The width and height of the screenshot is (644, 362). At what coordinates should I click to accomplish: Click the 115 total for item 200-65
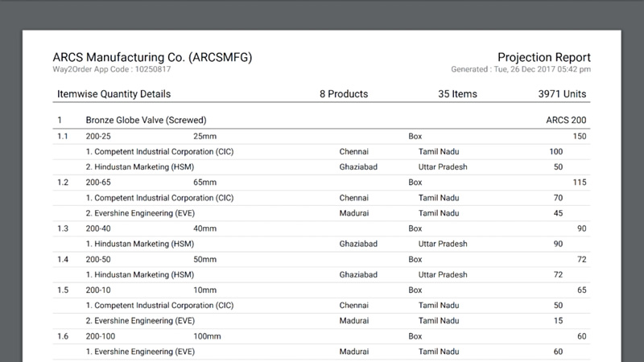[580, 183]
